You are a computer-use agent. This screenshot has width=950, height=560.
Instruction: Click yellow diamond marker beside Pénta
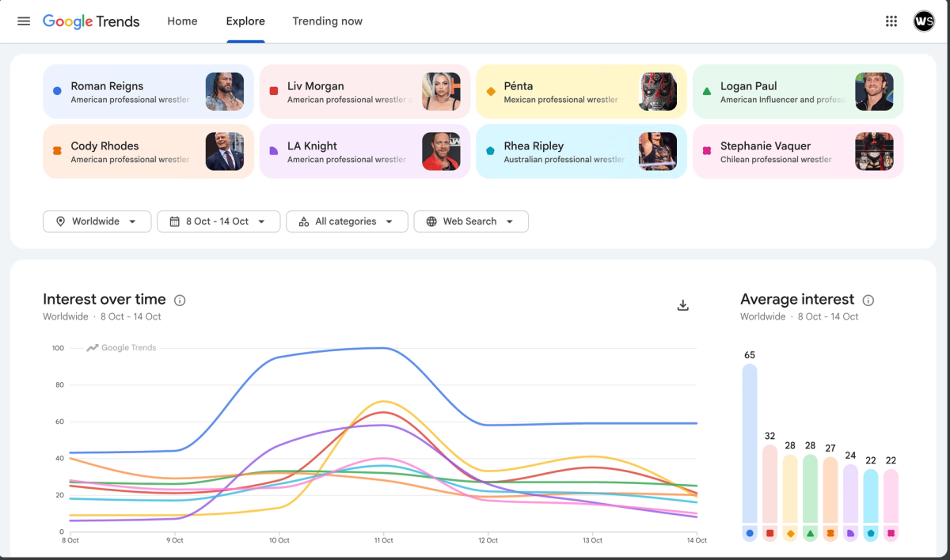click(x=490, y=91)
